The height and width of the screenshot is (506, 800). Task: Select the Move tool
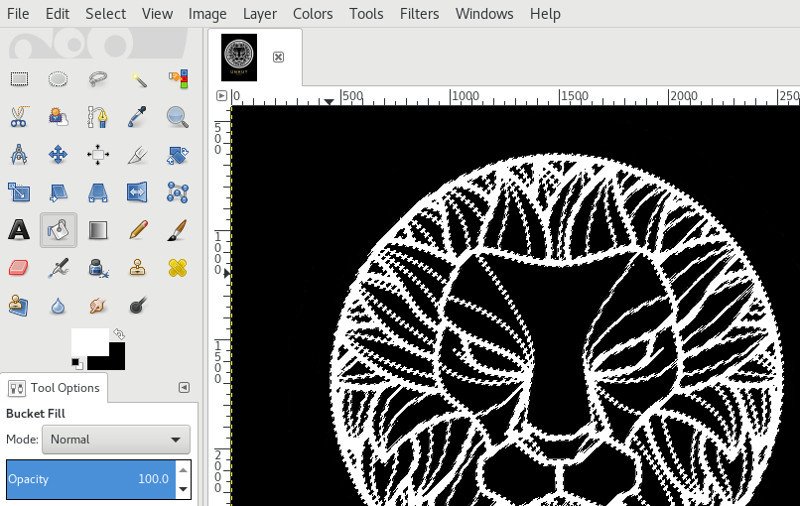click(58, 155)
